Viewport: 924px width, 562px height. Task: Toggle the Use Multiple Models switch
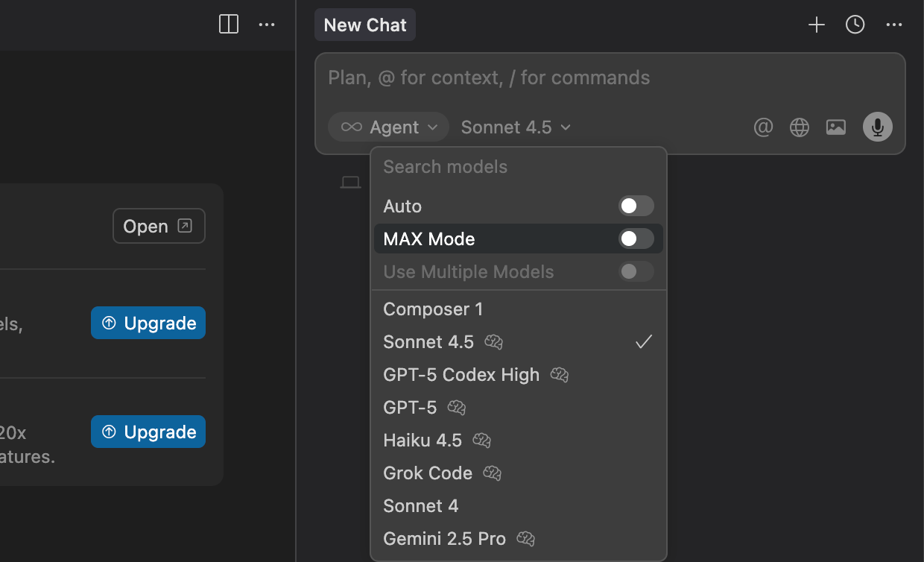pos(636,271)
